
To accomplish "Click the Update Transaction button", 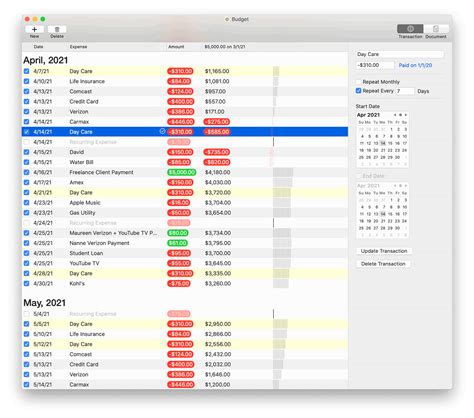I will [384, 251].
